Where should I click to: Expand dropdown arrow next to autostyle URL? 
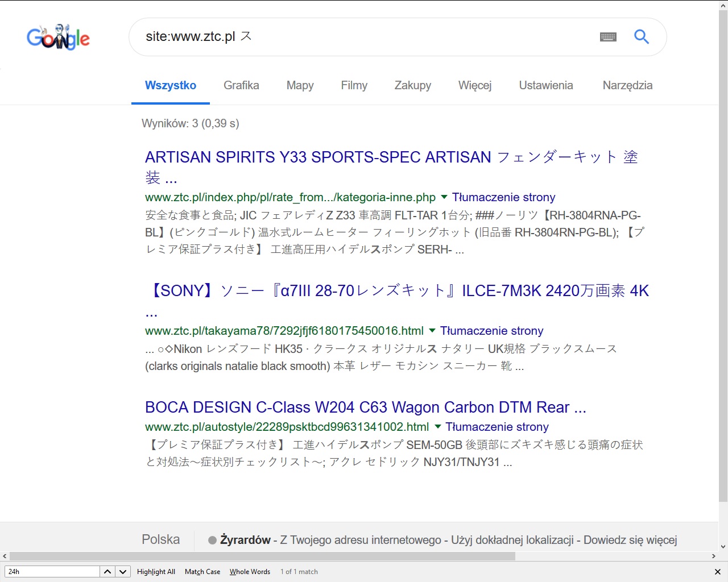(437, 427)
